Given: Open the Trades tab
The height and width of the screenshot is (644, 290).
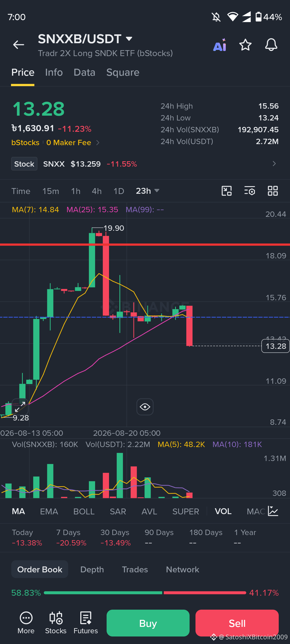Looking at the screenshot, I should (x=135, y=569).
